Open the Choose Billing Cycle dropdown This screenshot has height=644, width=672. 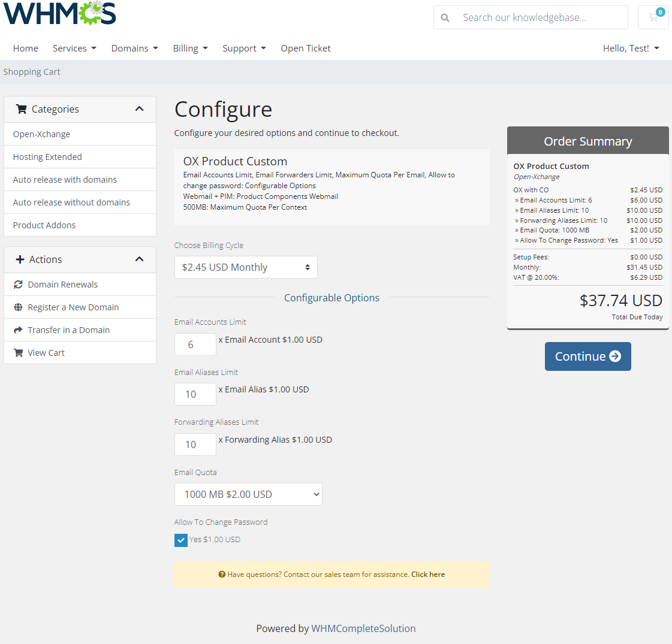246,267
